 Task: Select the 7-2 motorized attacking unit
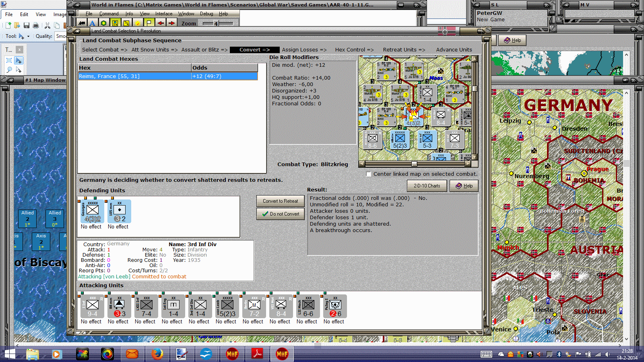point(254,306)
